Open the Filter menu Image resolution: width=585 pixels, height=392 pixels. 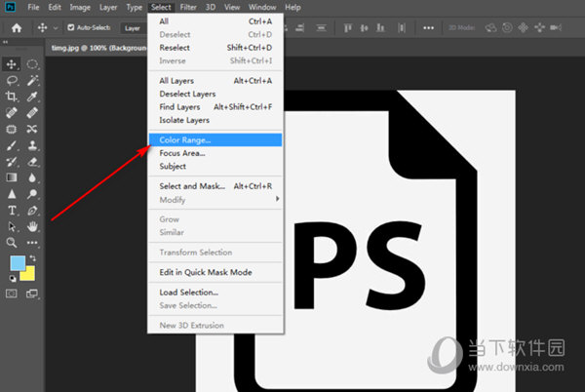(188, 7)
